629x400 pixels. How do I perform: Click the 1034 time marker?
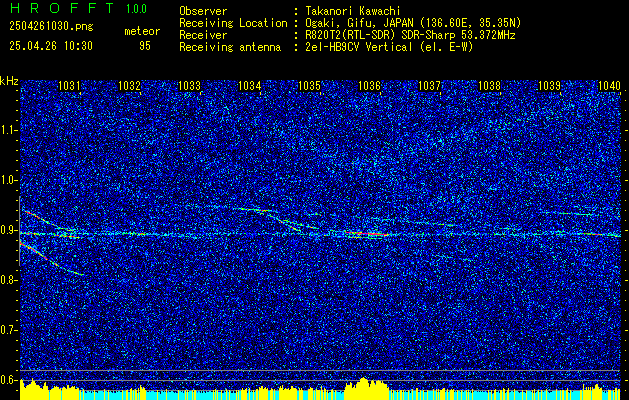coord(249,85)
